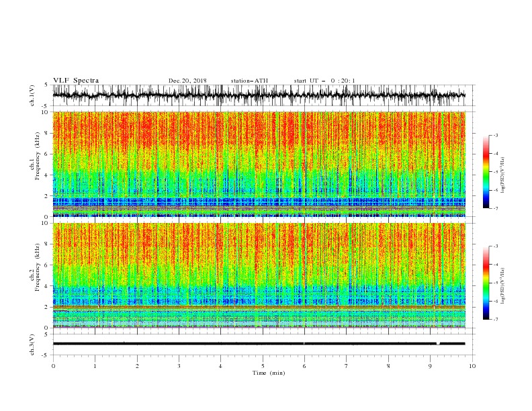
Task: Click the ch.1 spectrogram panel
Action: [259, 164]
